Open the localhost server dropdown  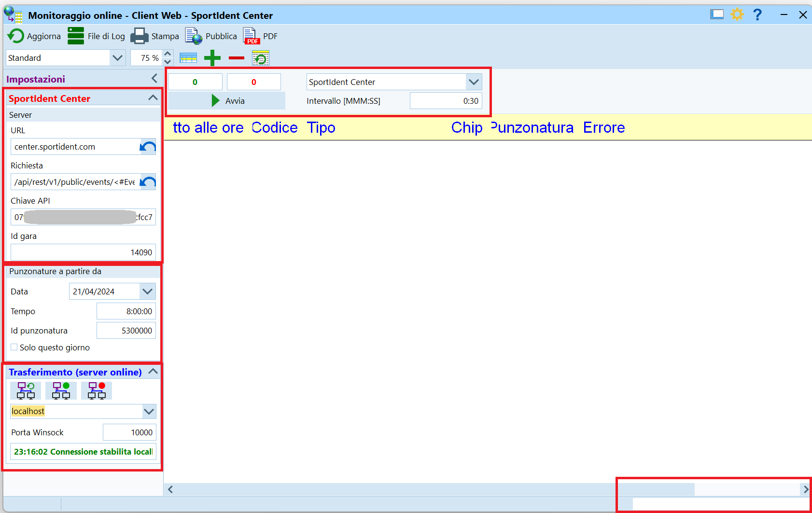149,412
